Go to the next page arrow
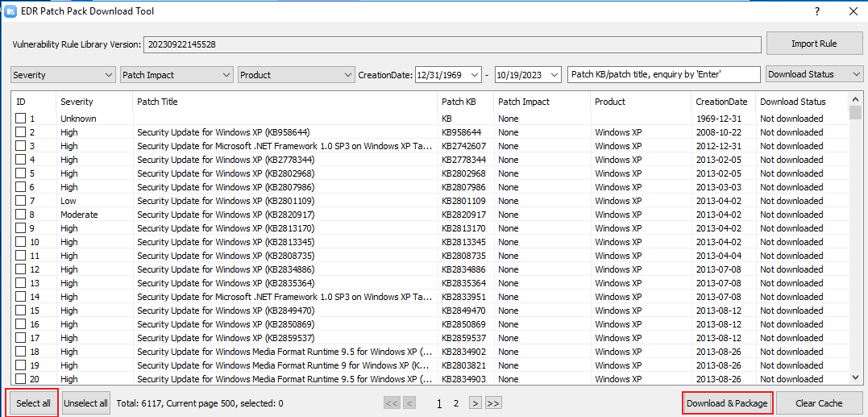Viewport: 868px width, 417px height. [476, 403]
